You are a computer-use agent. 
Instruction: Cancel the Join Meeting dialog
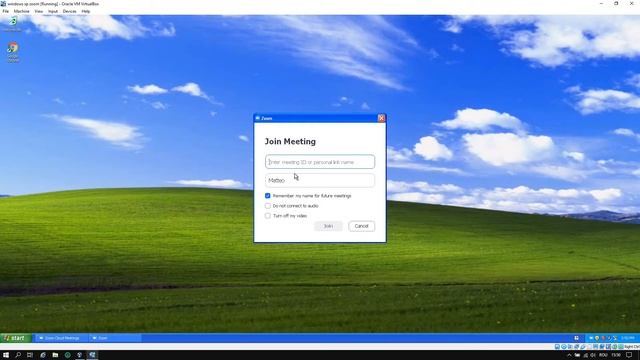pyautogui.click(x=361, y=226)
